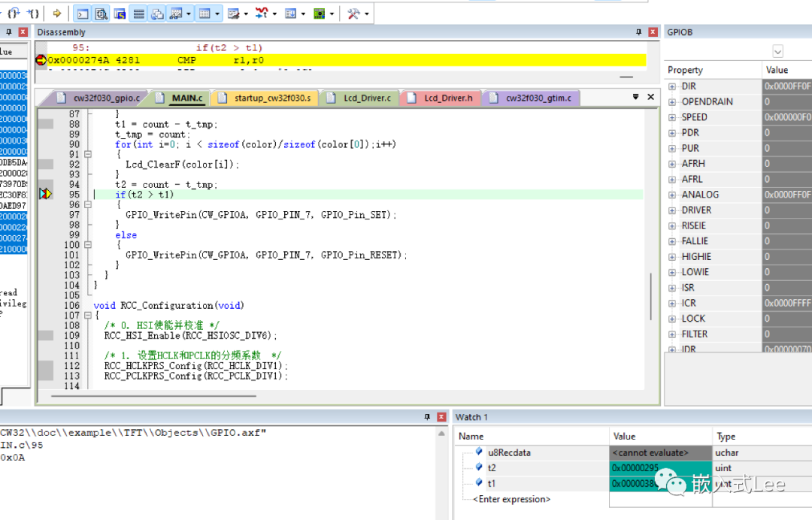
Task: Toggle the Registers Window toolbar icon
Action: click(x=139, y=13)
